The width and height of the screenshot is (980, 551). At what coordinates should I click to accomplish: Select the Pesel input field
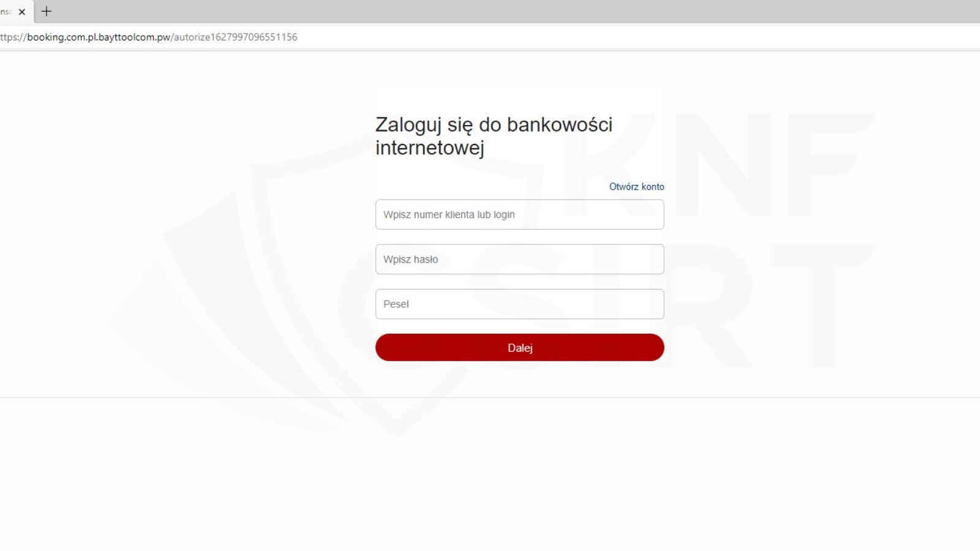point(519,304)
